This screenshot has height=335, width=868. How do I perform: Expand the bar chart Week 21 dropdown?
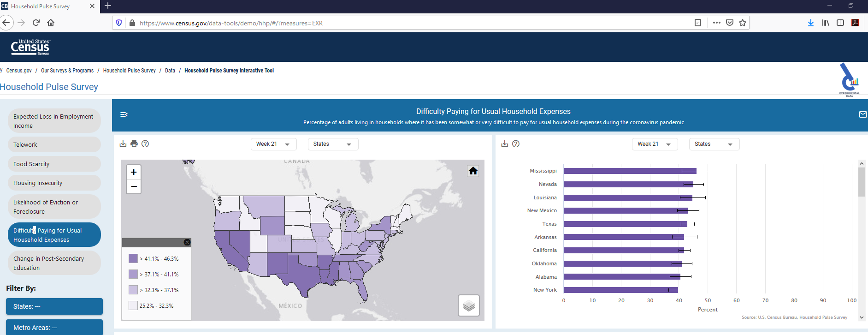coord(654,144)
